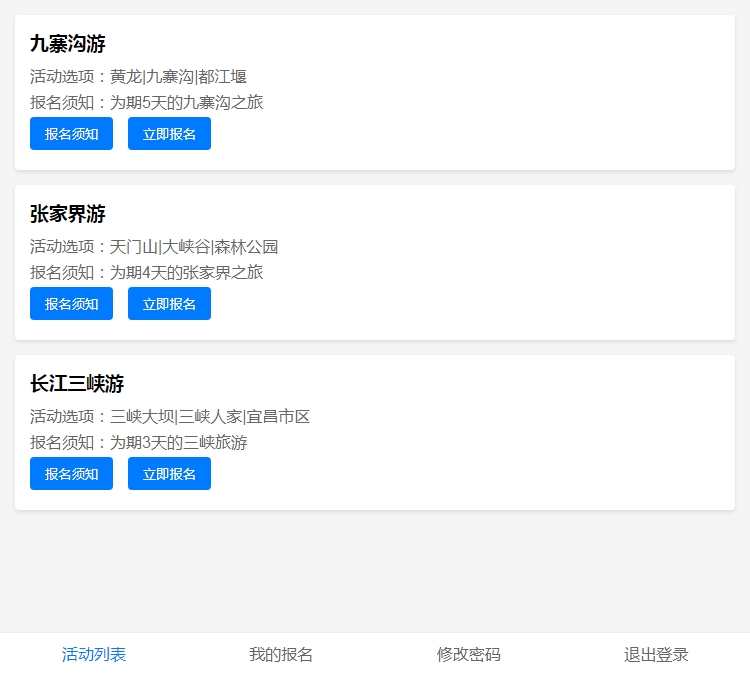Open the 我的报名 tab

281,654
